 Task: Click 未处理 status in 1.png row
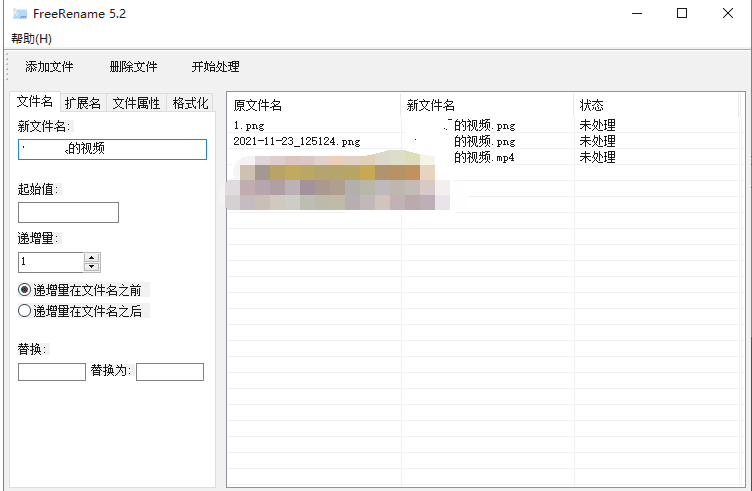pyautogui.click(x=597, y=126)
